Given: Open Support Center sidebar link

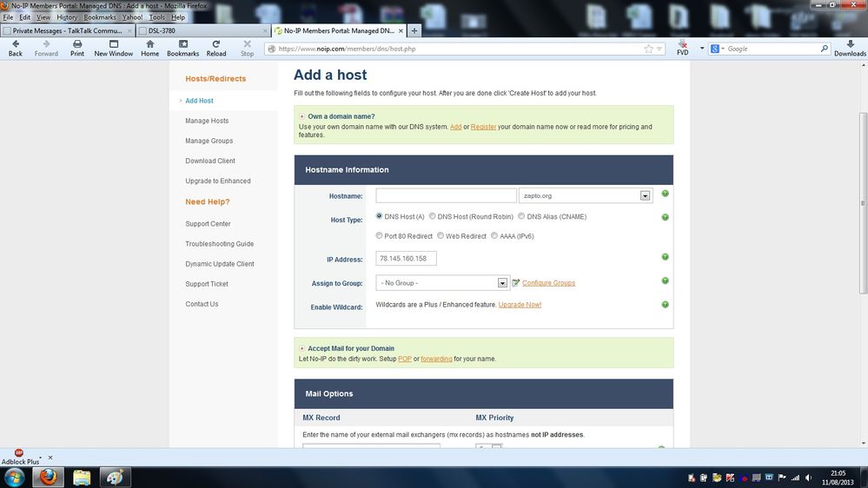Looking at the screenshot, I should coord(208,223).
